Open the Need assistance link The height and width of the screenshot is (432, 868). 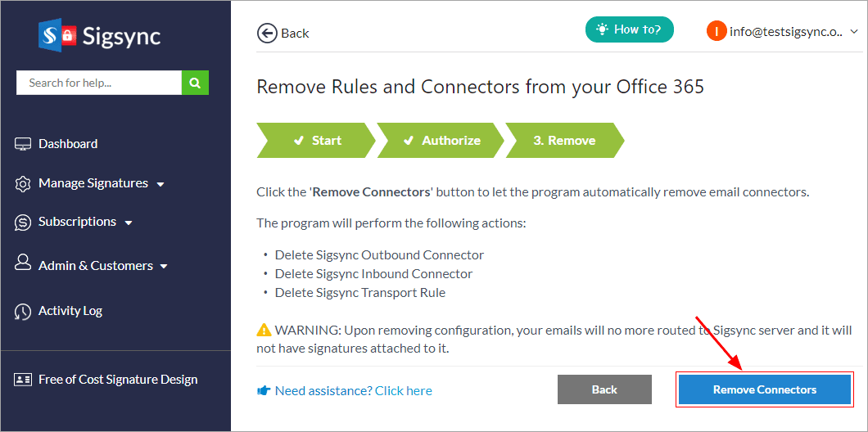(353, 390)
